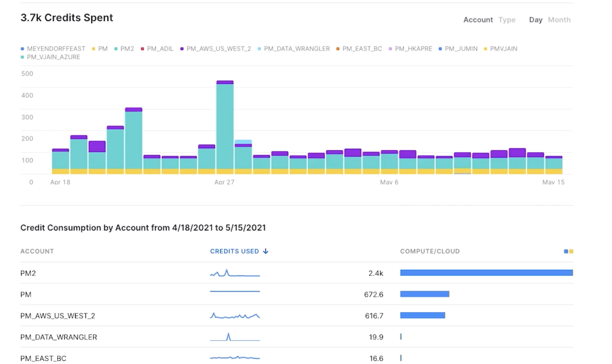This screenshot has width=612, height=364.
Task: Click the yellow cloud legend swatch
Action: click(x=571, y=251)
